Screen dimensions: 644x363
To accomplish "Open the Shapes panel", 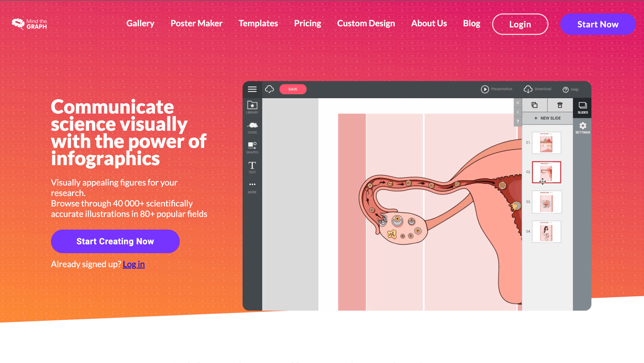I will (252, 146).
